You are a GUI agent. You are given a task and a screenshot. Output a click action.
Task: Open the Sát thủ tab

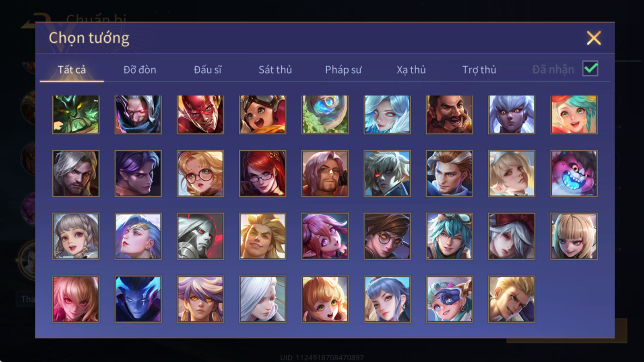(275, 70)
